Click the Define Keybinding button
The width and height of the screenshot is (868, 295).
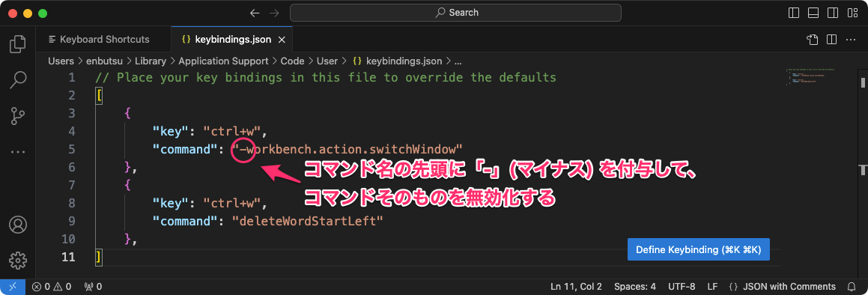[x=699, y=249]
